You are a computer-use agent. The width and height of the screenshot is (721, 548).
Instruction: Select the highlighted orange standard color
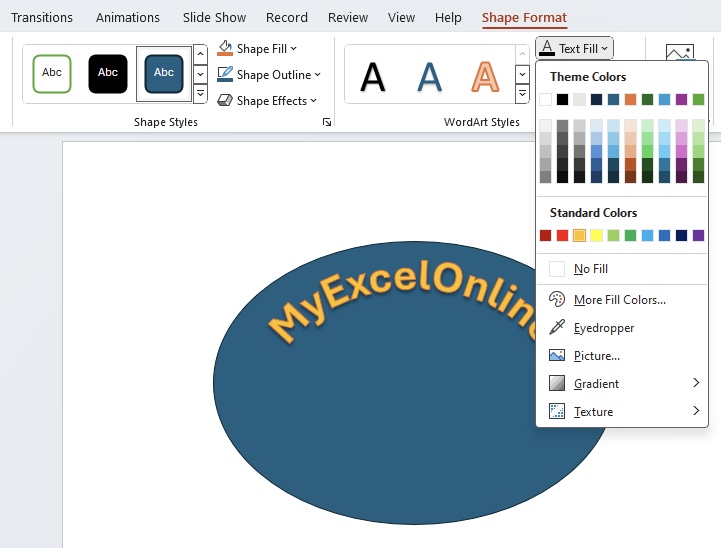point(579,235)
